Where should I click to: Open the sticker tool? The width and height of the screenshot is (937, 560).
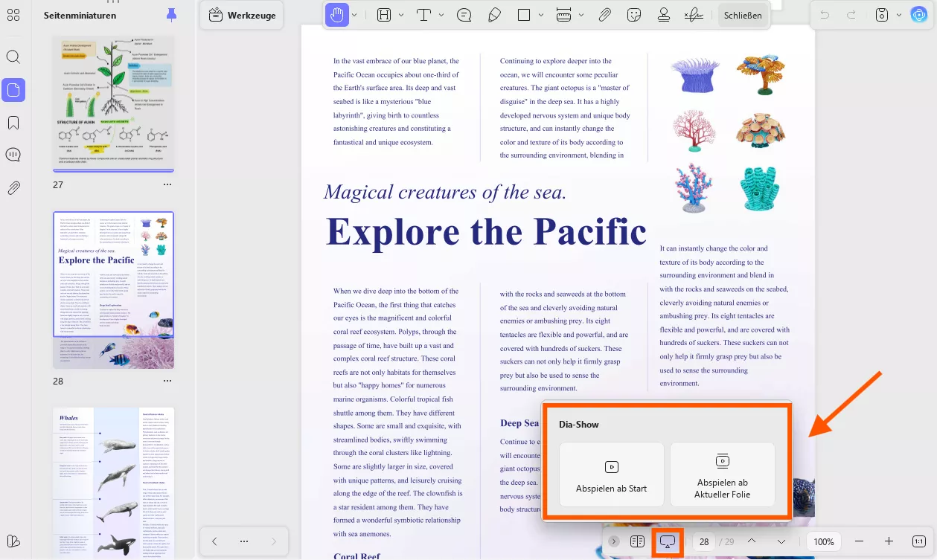point(634,15)
